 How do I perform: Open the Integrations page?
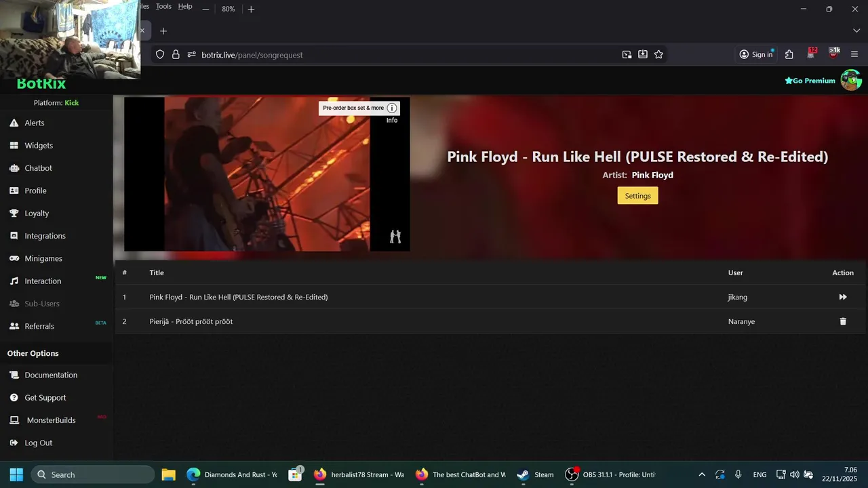[x=45, y=236]
